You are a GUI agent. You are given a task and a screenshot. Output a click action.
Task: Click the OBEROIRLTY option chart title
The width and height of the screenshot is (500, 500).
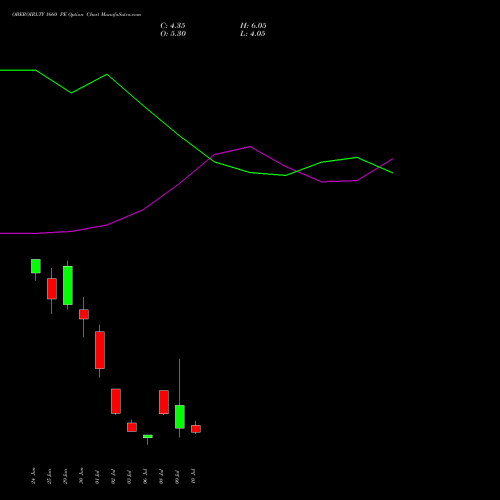(76, 15)
